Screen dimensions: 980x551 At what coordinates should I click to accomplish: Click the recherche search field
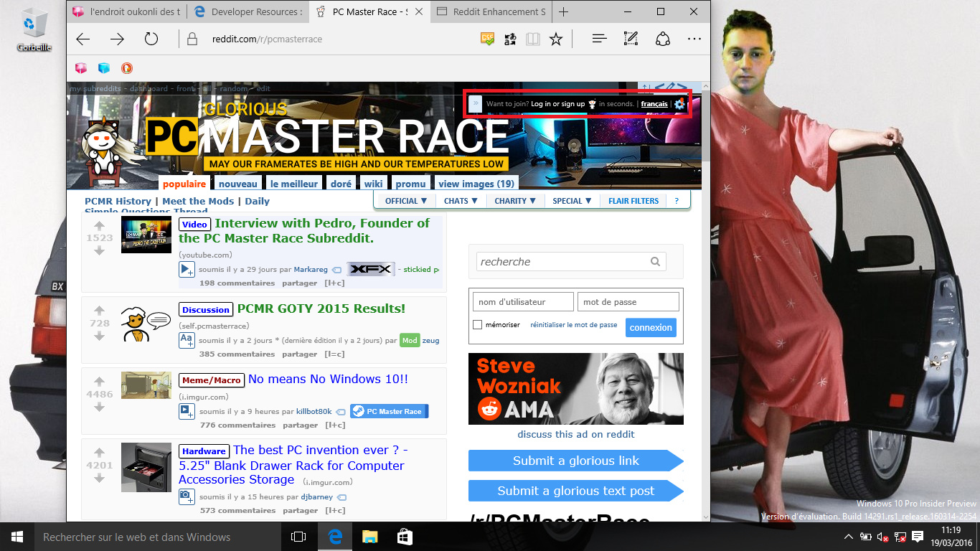click(572, 262)
